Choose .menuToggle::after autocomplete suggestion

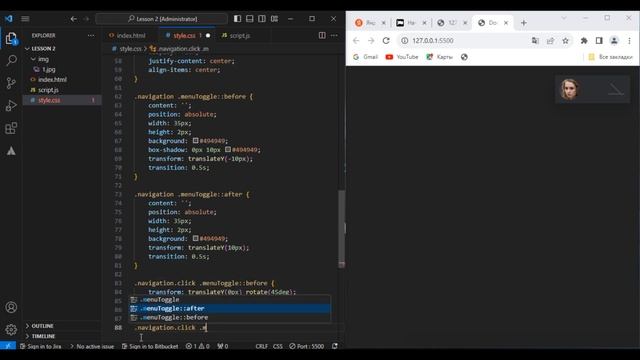230,308
